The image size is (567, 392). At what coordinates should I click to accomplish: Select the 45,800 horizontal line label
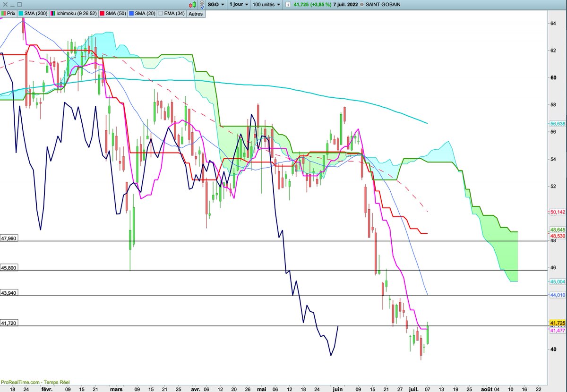[9, 268]
